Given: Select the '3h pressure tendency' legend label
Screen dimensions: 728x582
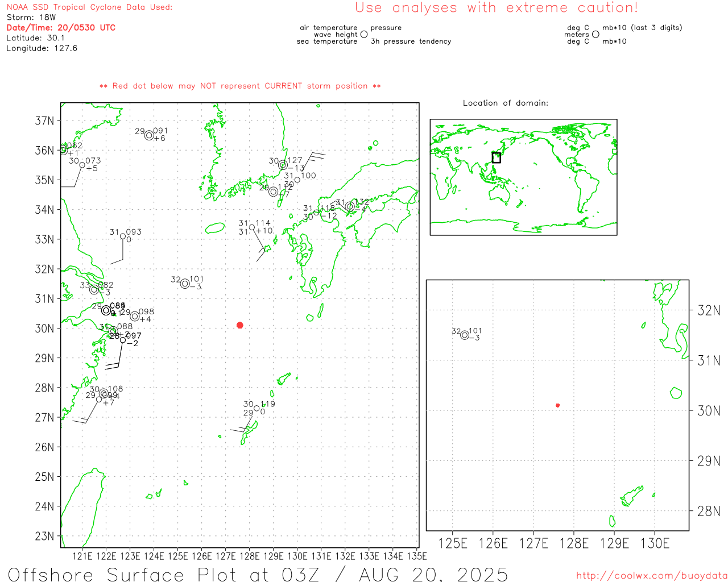Looking at the screenshot, I should [411, 41].
